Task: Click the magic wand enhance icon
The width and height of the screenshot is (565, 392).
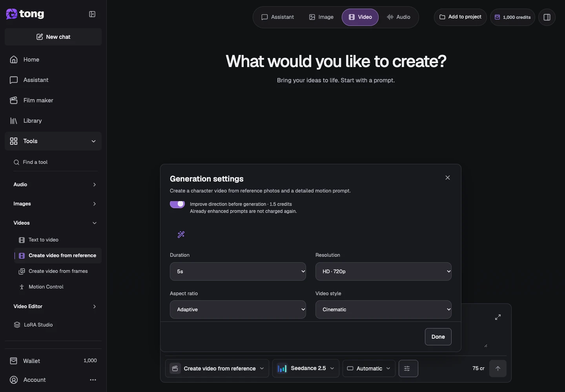Action: click(181, 234)
